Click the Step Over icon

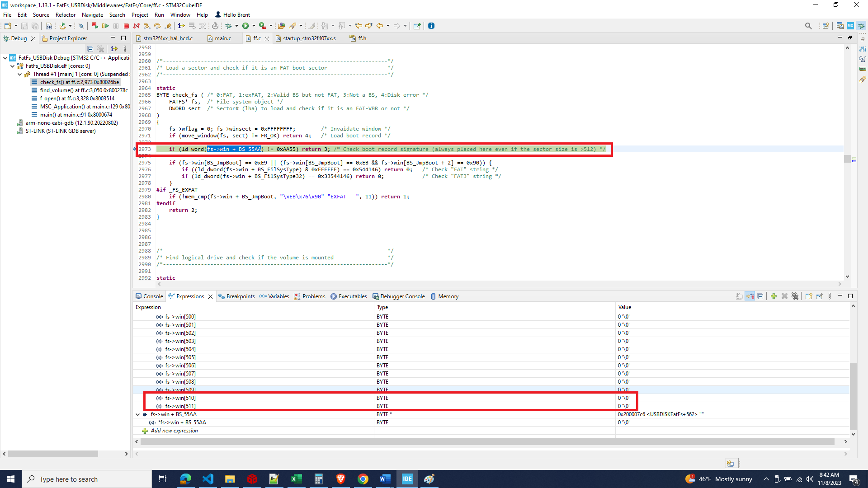(157, 26)
